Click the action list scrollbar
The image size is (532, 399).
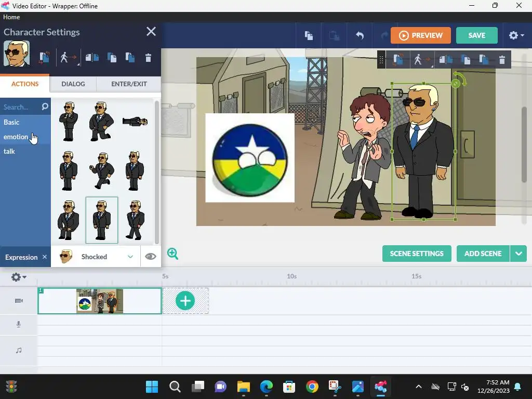[x=156, y=171]
